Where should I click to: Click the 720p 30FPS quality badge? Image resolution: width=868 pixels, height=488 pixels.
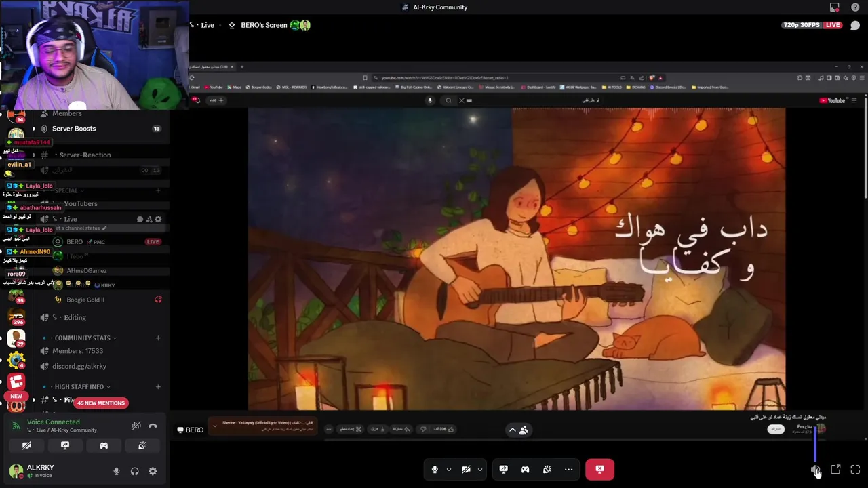[801, 25]
